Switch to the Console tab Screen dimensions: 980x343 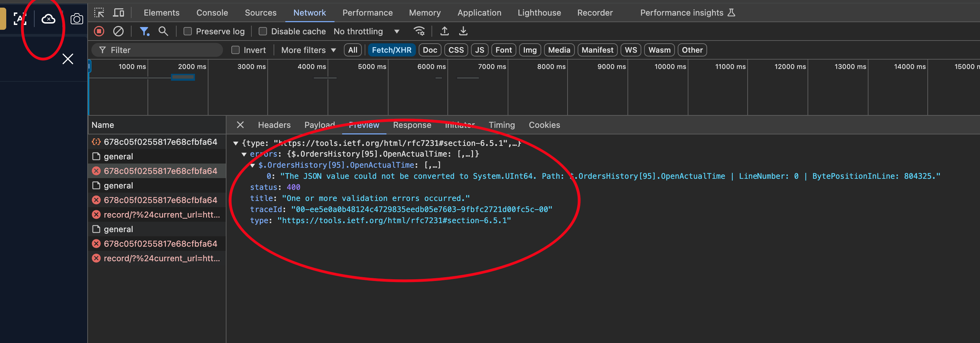click(212, 12)
